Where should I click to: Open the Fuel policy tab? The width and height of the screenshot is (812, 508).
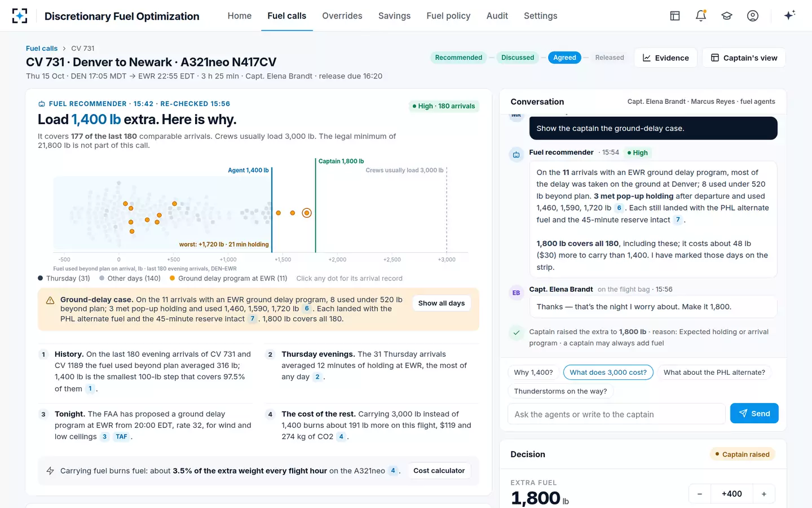tap(449, 16)
